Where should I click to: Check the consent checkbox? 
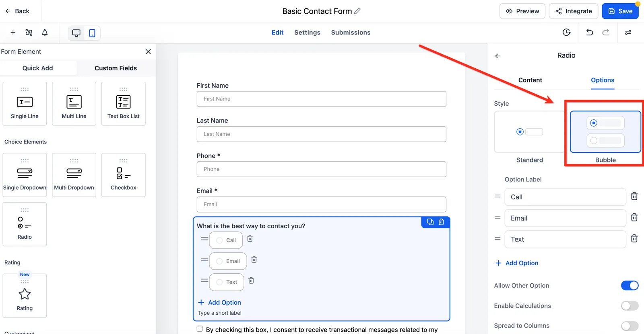click(200, 329)
